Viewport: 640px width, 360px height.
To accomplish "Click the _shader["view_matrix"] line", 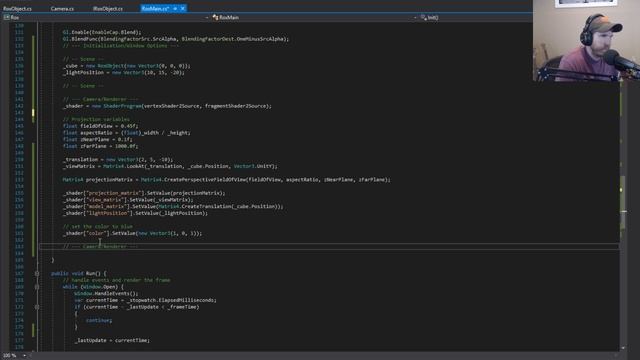I will [128, 200].
